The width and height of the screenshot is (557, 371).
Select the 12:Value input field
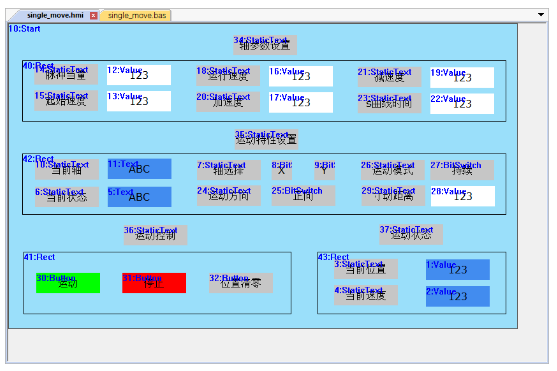click(x=139, y=75)
